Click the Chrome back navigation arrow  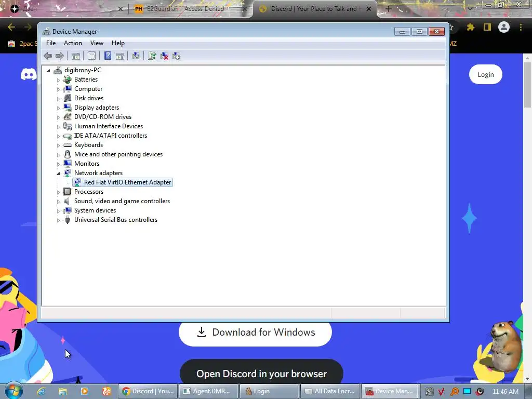[x=11, y=27]
